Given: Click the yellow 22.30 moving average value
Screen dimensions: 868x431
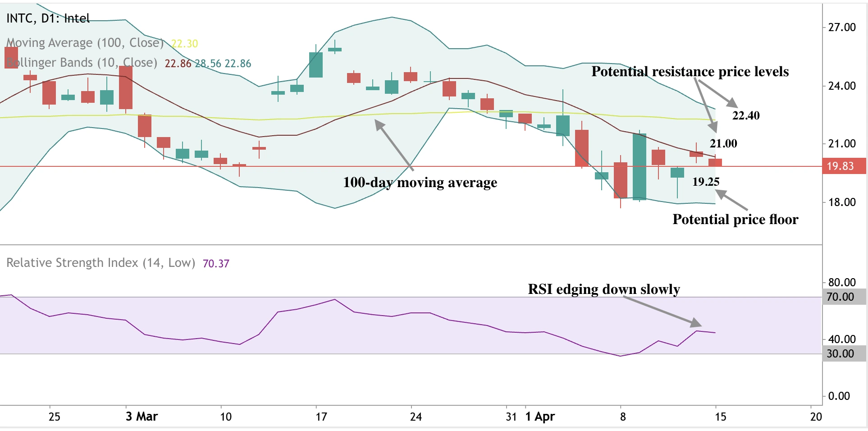Looking at the screenshot, I should click(x=185, y=44).
